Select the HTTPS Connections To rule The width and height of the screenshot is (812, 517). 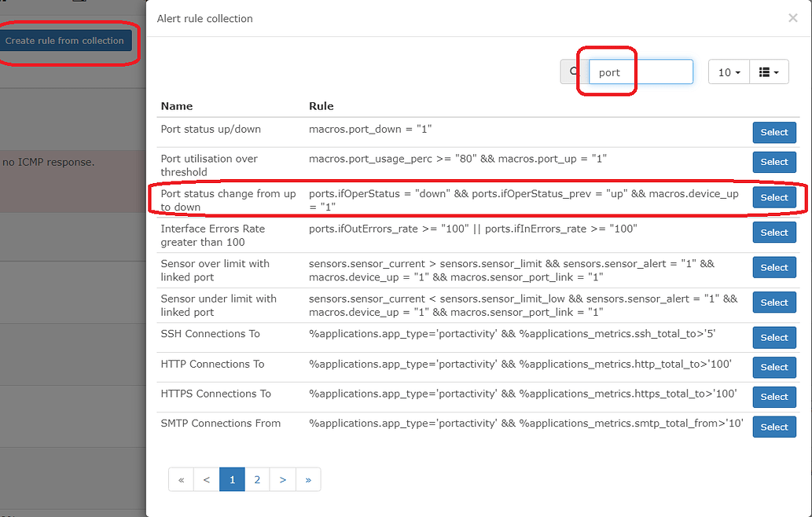(773, 397)
